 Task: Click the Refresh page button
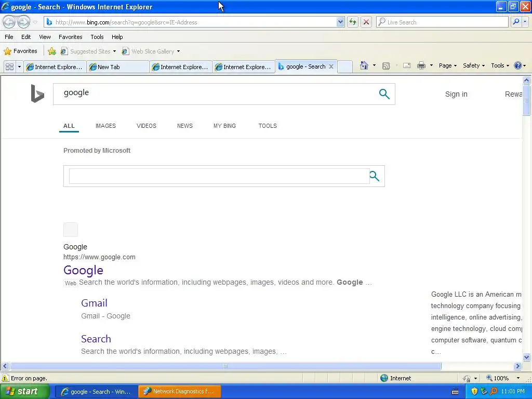353,22
